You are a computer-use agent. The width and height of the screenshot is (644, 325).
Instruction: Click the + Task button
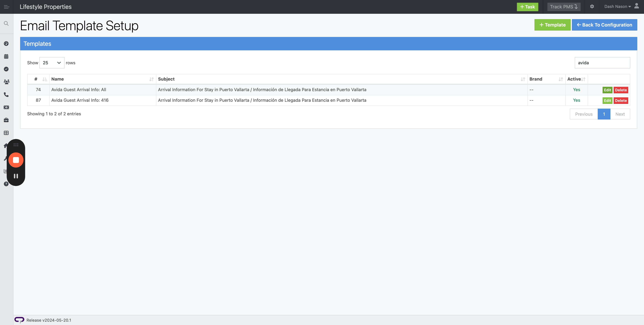point(527,7)
